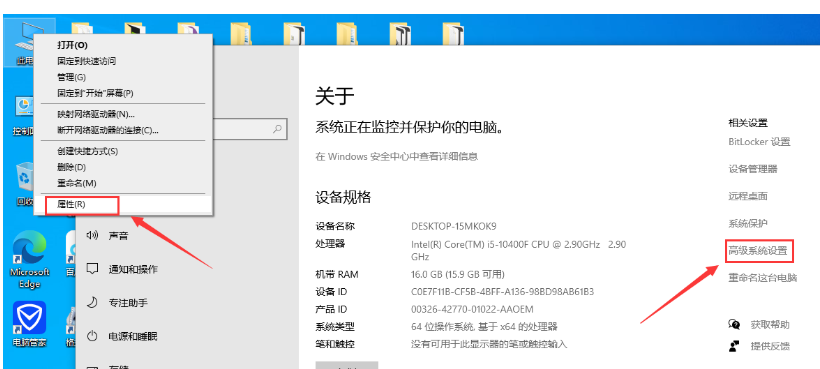This screenshot has height=369, width=820.
Task: Select the 电脑管家 desktop shortcut
Action: pos(29,325)
